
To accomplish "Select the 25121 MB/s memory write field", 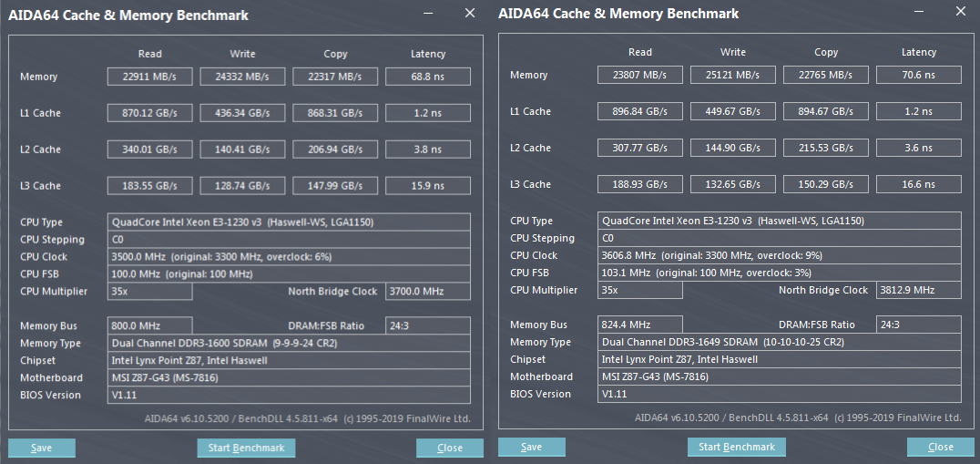I will click(x=733, y=75).
